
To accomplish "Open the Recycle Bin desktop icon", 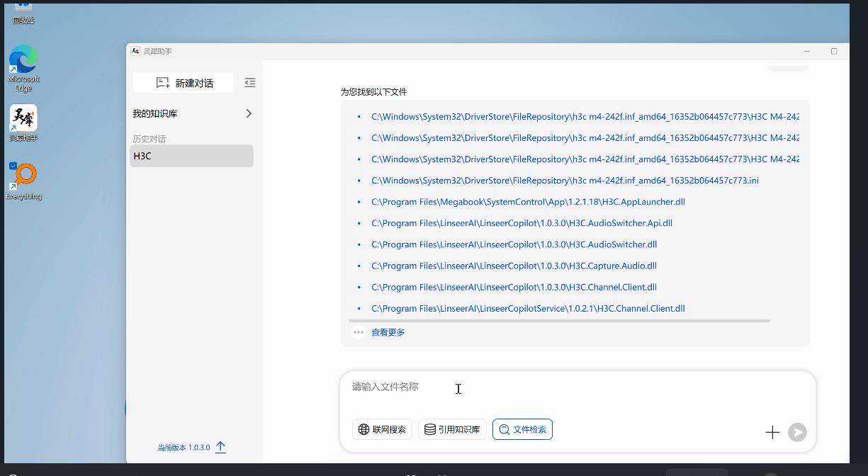I will [x=23, y=13].
